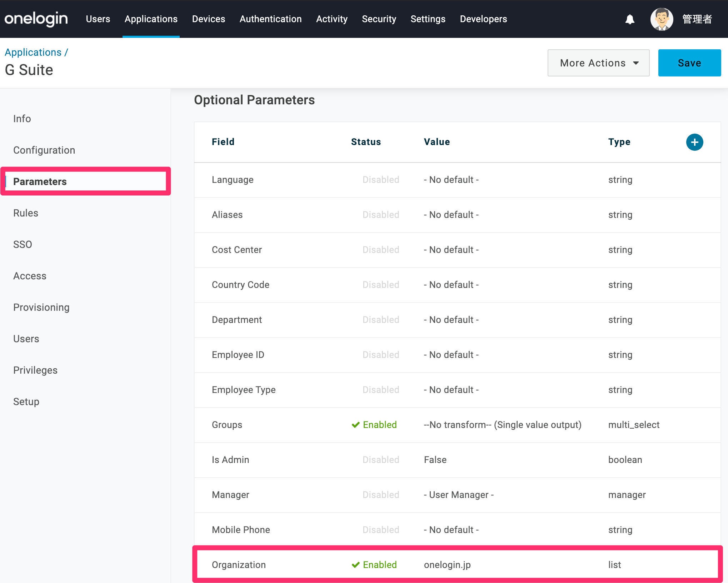Switch to the SSO tab
This screenshot has width=728, height=583.
coord(23,244)
